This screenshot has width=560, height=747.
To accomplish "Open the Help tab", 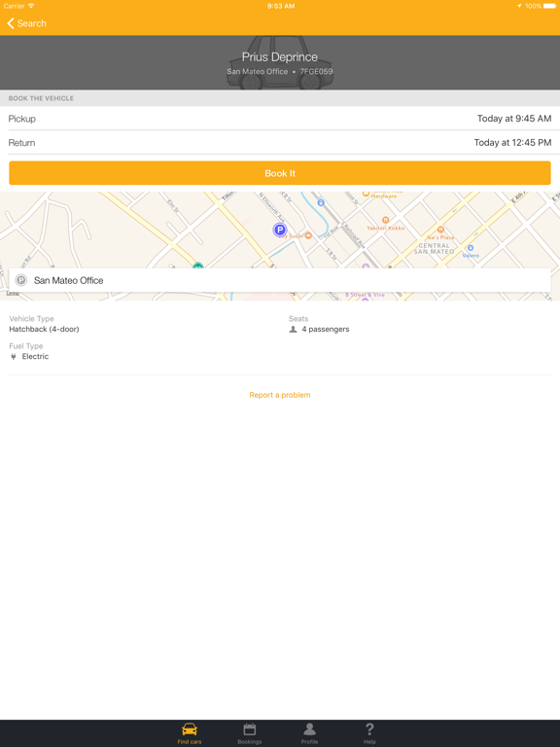I will pos(369,733).
